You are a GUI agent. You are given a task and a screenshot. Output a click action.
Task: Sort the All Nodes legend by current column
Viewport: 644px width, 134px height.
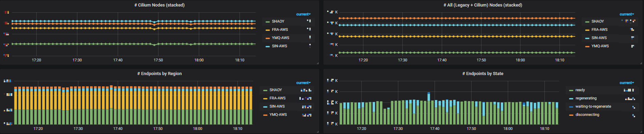pos(627,14)
